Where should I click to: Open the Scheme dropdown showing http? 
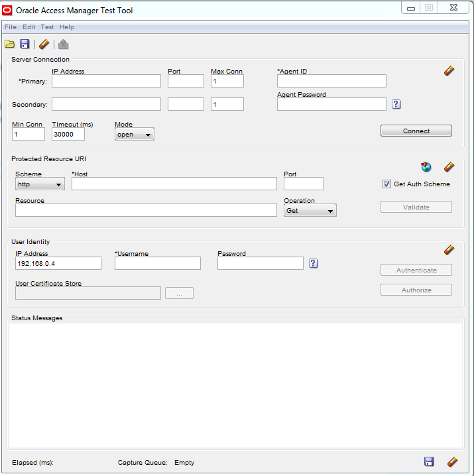40,184
